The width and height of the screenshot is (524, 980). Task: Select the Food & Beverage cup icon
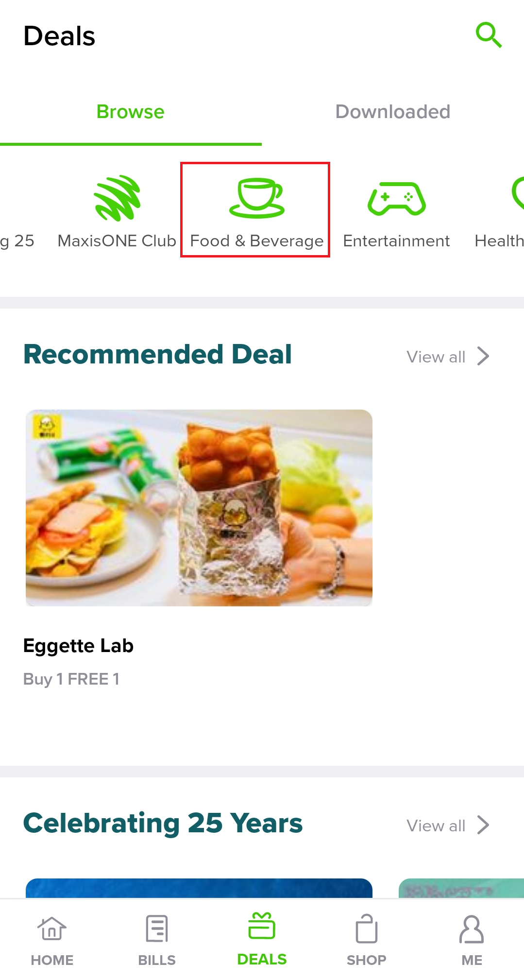(x=256, y=198)
